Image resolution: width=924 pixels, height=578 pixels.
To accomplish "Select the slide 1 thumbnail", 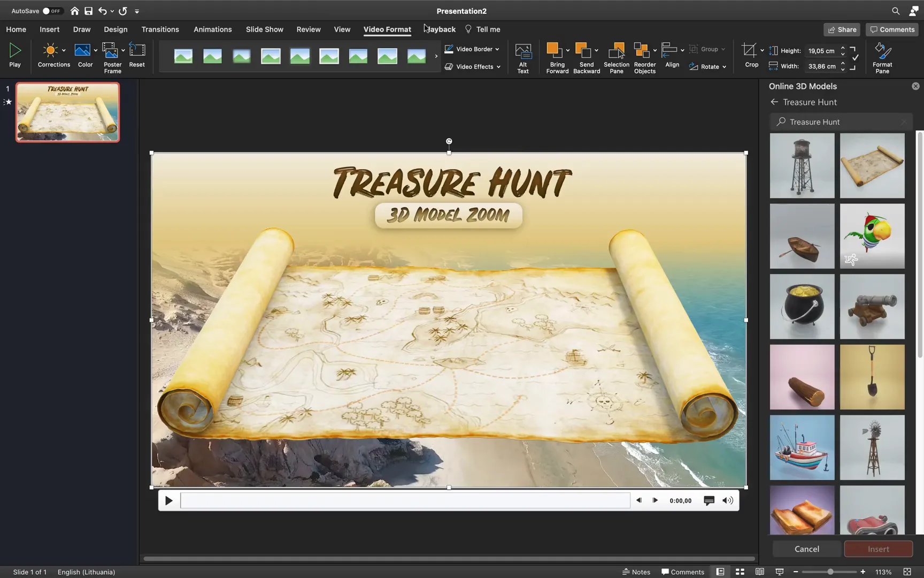I will click(67, 112).
